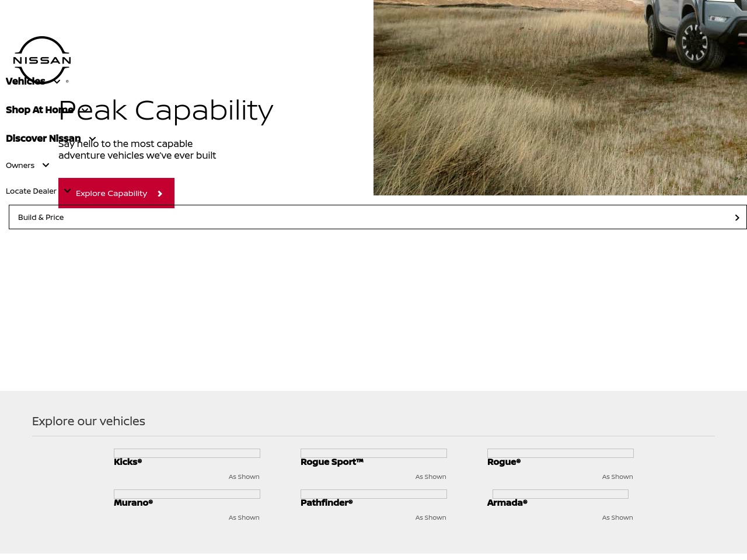The width and height of the screenshot is (747, 560).
Task: Click "As Shown" under Murano
Action: click(x=244, y=517)
